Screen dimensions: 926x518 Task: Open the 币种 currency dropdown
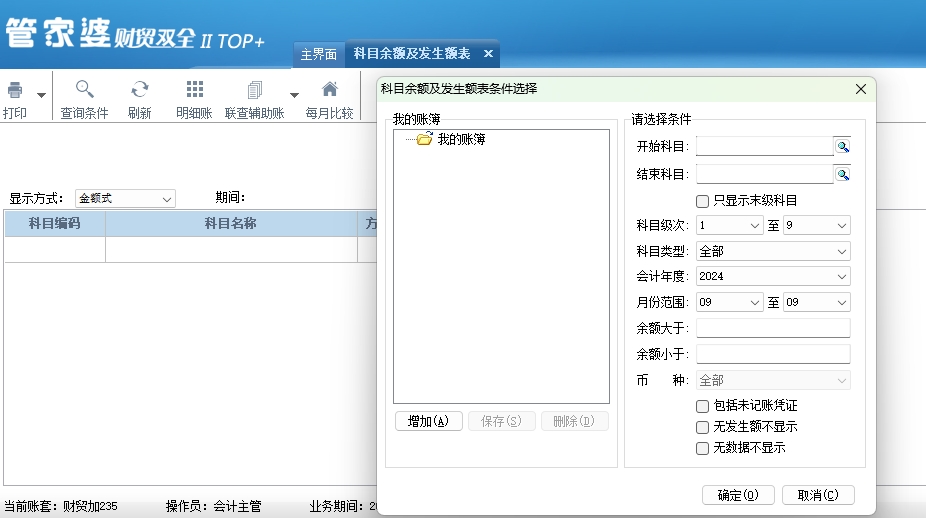click(x=773, y=380)
